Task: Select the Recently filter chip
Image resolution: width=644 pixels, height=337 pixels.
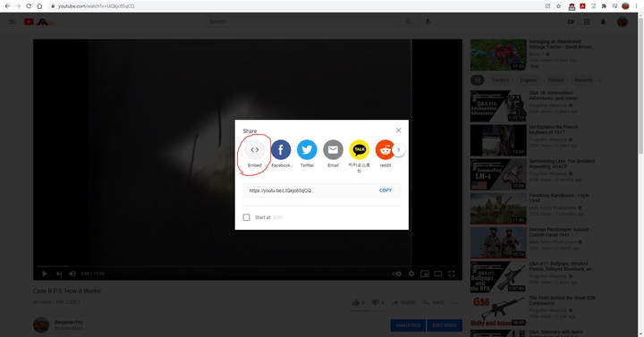Action: point(583,80)
